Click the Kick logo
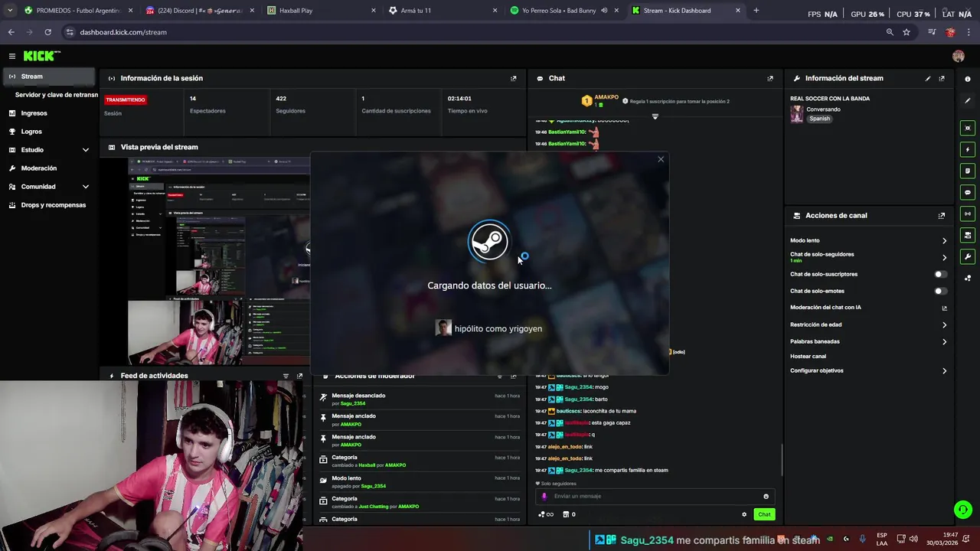Image resolution: width=980 pixels, height=551 pixels. tap(41, 56)
